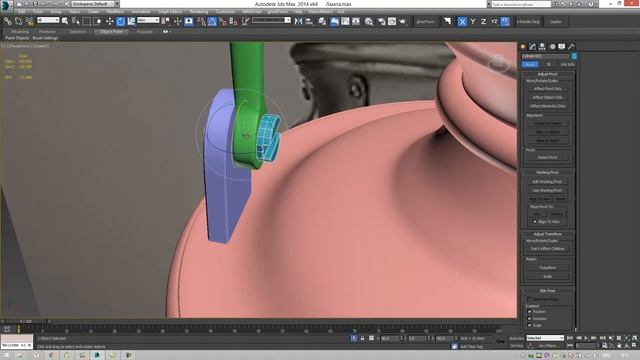The width and height of the screenshot is (640, 360).
Task: Switch to the Freeform ribbon tab
Action: tap(47, 31)
